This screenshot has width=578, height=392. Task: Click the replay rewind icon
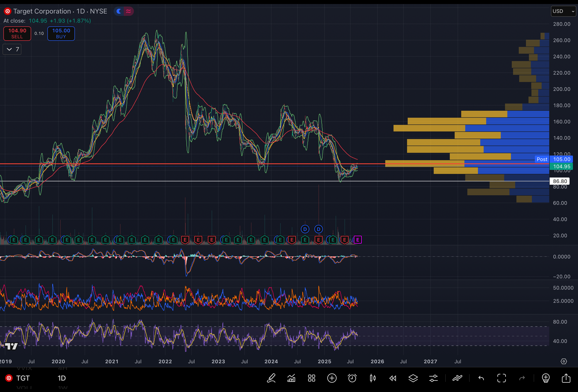(393, 378)
